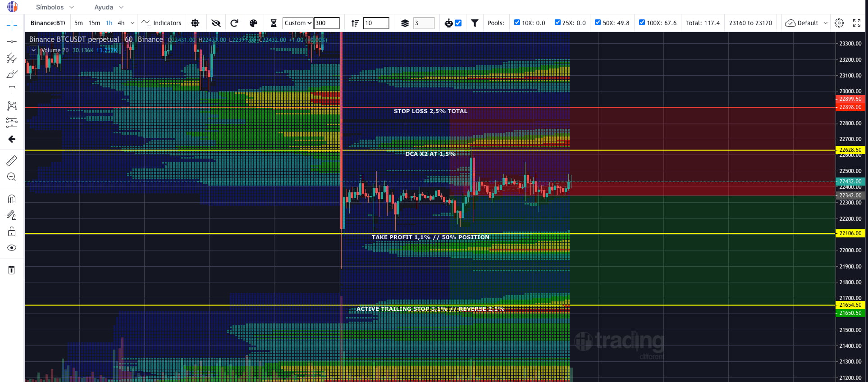Image resolution: width=868 pixels, height=382 pixels.
Task: Click the cloud save layout icon
Action: click(x=790, y=23)
